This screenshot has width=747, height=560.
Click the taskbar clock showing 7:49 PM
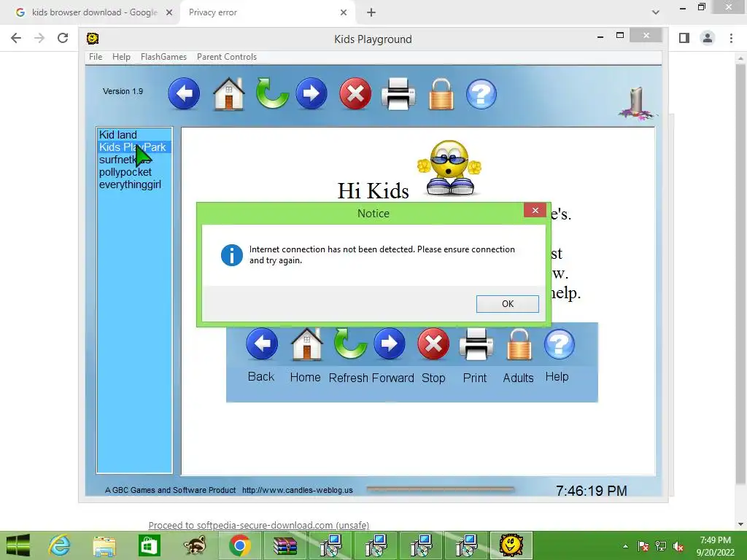click(715, 546)
